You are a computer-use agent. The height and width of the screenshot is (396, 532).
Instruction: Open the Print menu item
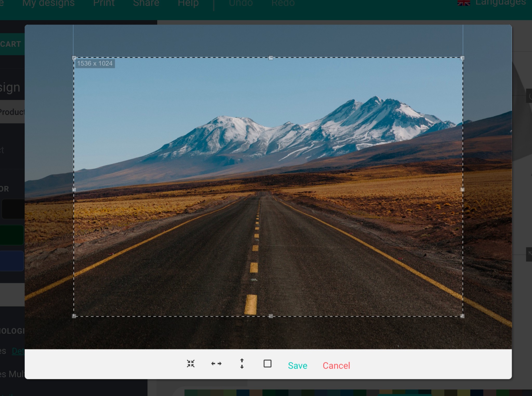pos(104,3)
